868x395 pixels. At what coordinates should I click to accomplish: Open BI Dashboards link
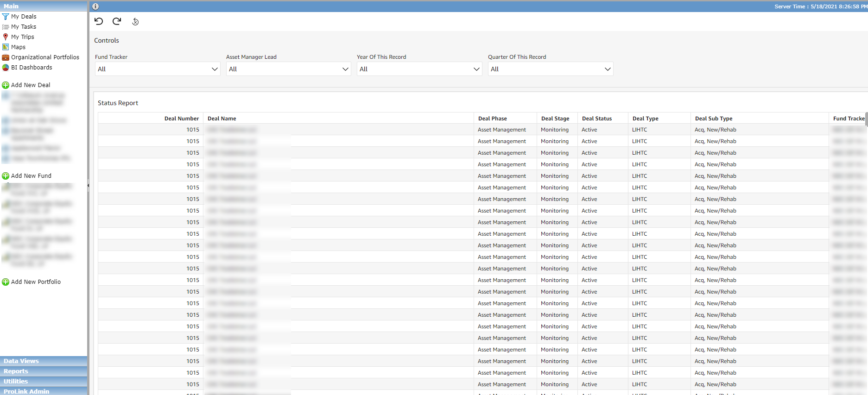(x=32, y=68)
